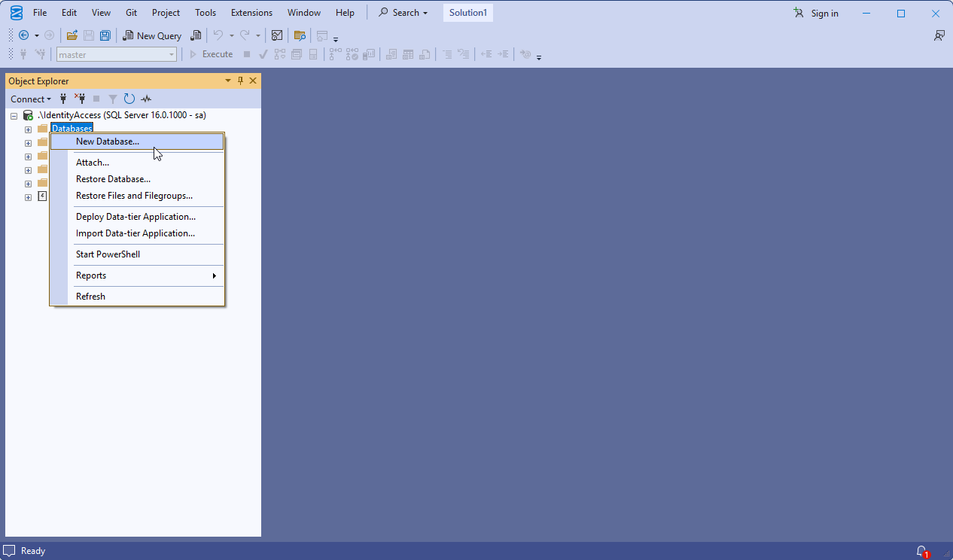Open the Reports submenu

(x=137, y=275)
